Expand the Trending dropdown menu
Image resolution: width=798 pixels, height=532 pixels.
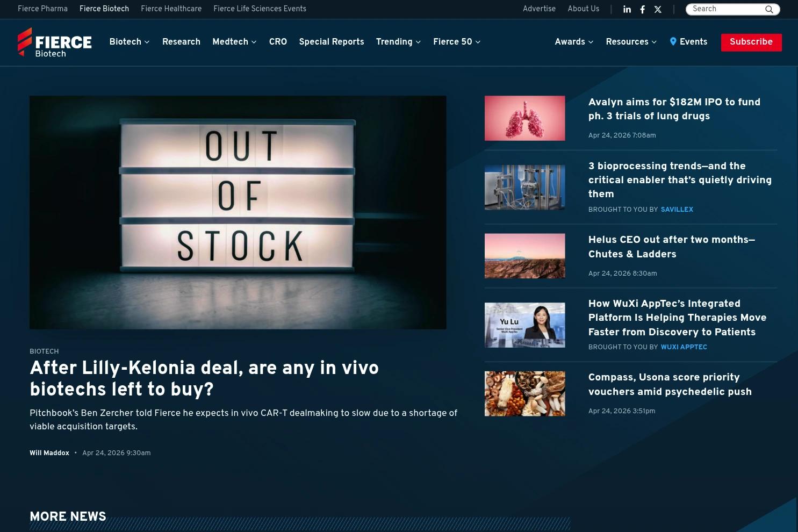point(398,42)
